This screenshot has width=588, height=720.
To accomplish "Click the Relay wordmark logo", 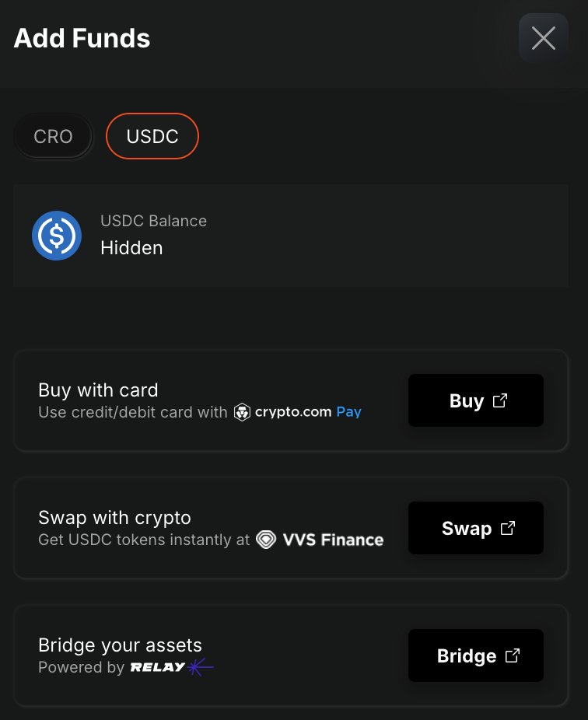I will [158, 667].
